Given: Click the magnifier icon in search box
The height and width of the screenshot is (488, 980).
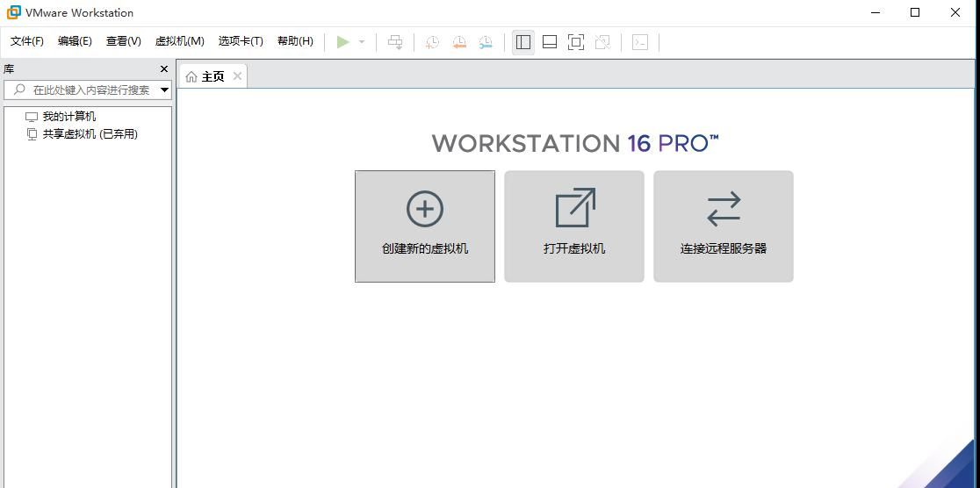Looking at the screenshot, I should 19,90.
